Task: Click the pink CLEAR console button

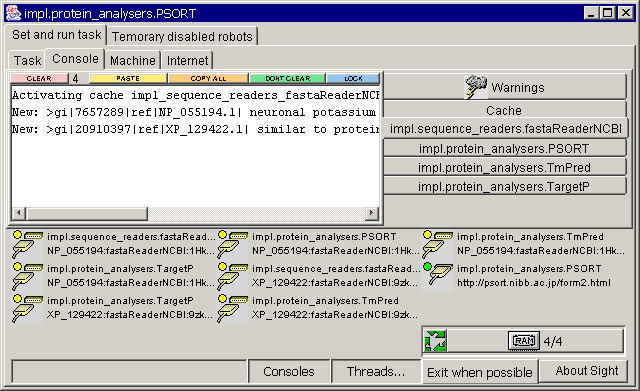Action: point(39,78)
